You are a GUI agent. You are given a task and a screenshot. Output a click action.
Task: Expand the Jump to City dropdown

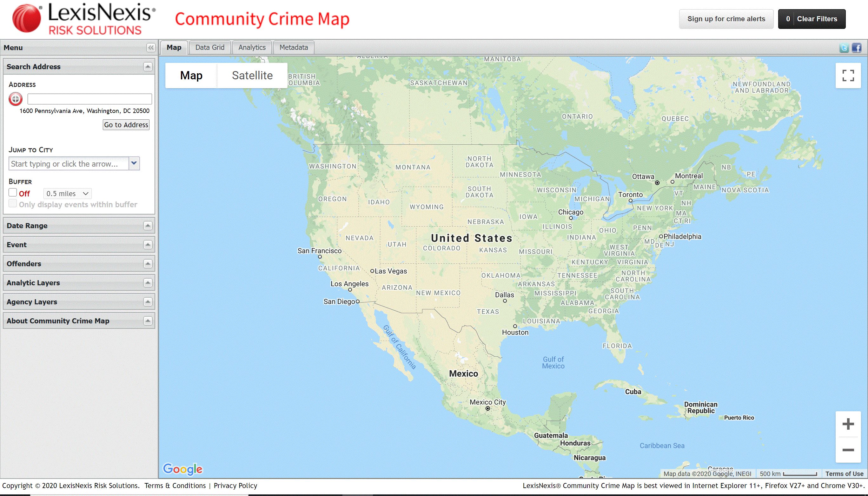134,163
